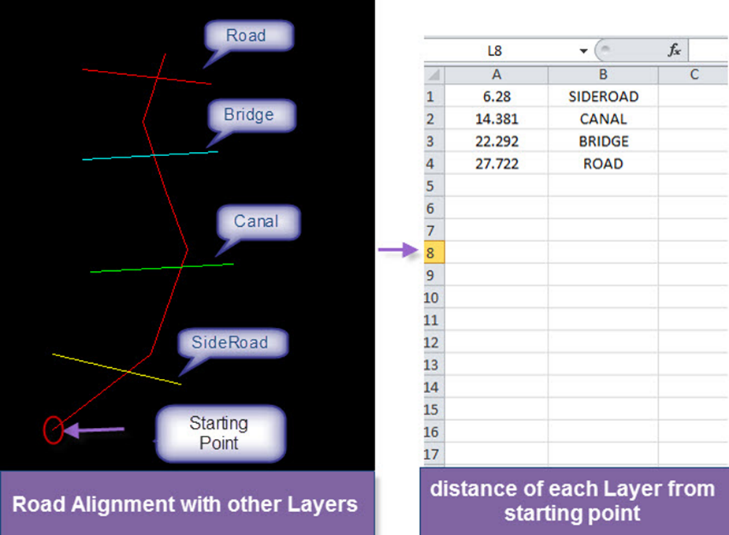Image resolution: width=729 pixels, height=535 pixels.
Task: Click cell containing 6.28
Action: click(x=496, y=97)
